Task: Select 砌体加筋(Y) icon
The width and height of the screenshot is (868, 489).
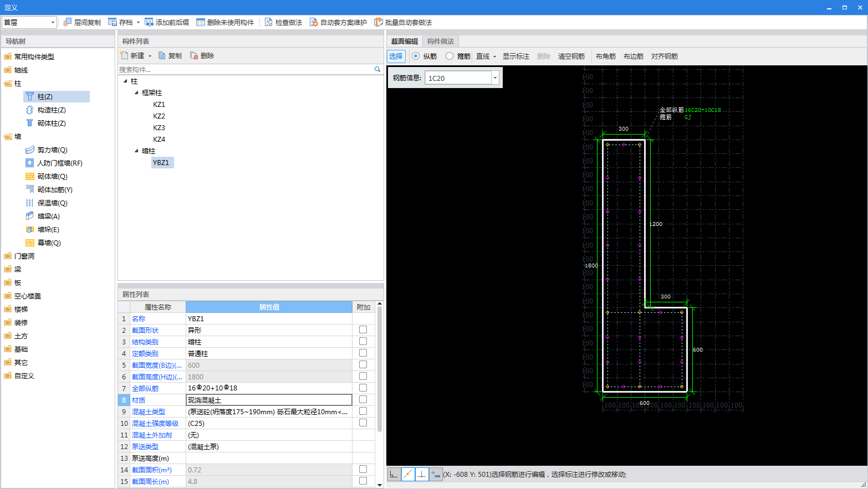Action: click(x=30, y=189)
